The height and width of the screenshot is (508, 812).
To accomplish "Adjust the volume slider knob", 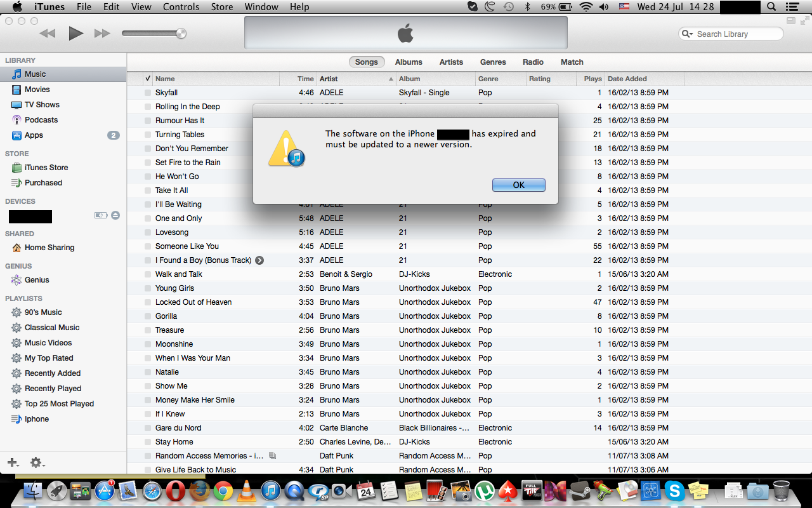I will point(181,34).
